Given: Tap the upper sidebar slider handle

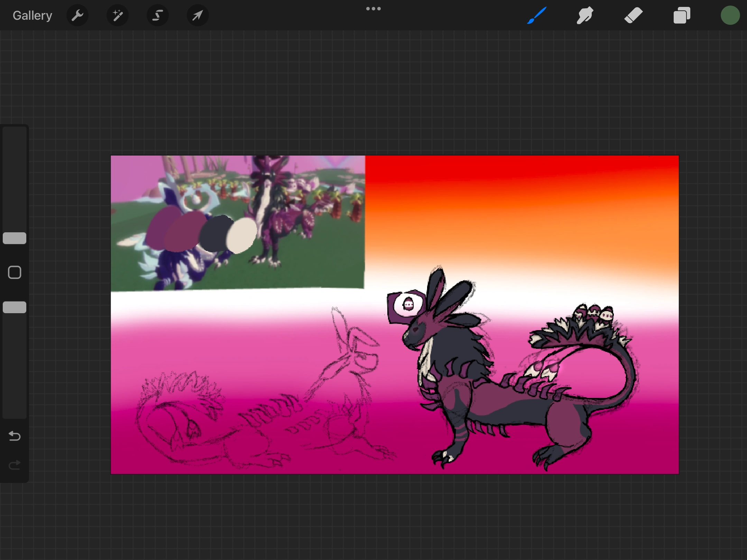Looking at the screenshot, I should [x=15, y=238].
